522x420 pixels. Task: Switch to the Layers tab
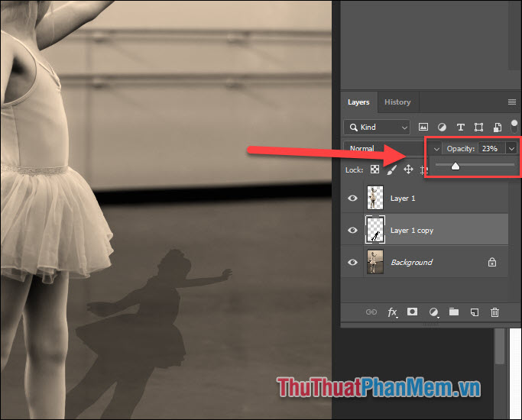(358, 102)
